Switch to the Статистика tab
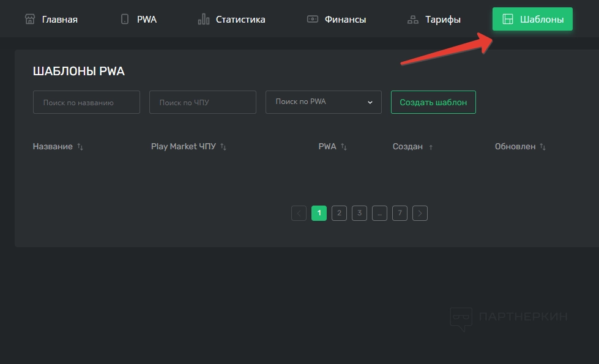Screen dimensions: 599x364 point(240,20)
